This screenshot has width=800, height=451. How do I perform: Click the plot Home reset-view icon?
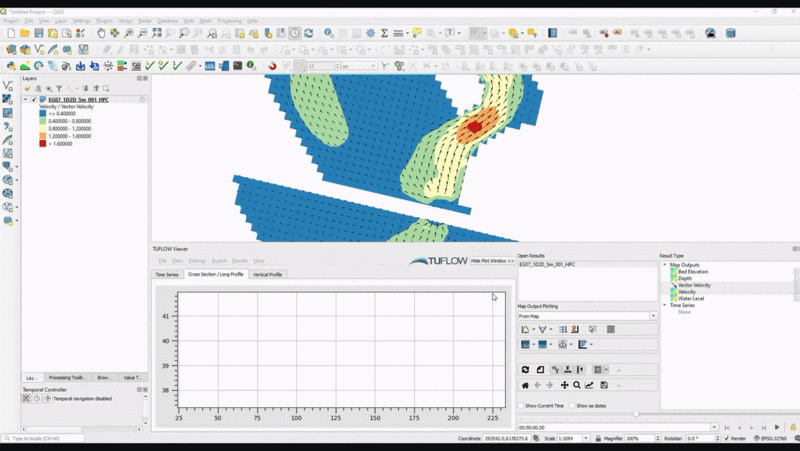coord(525,385)
